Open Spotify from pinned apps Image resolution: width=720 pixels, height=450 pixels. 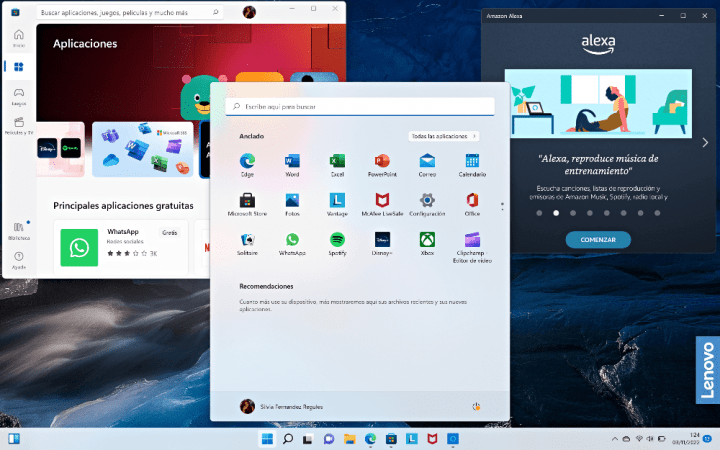pyautogui.click(x=337, y=244)
